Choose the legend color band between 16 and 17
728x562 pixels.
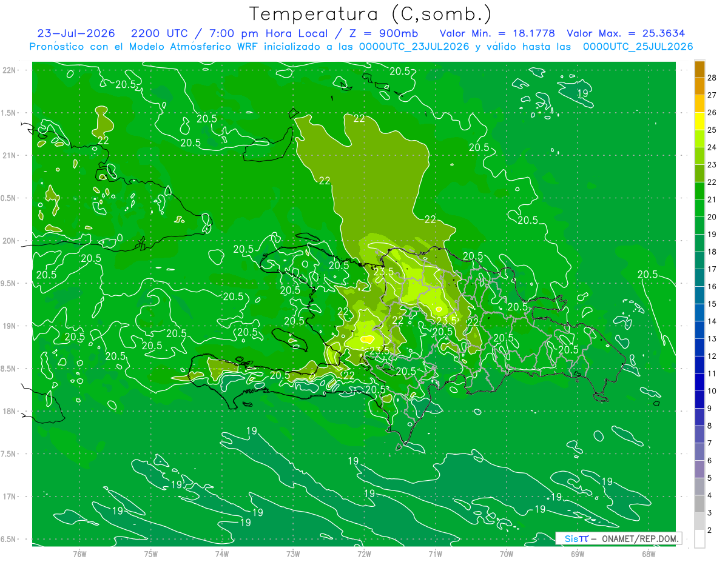[x=699, y=278]
